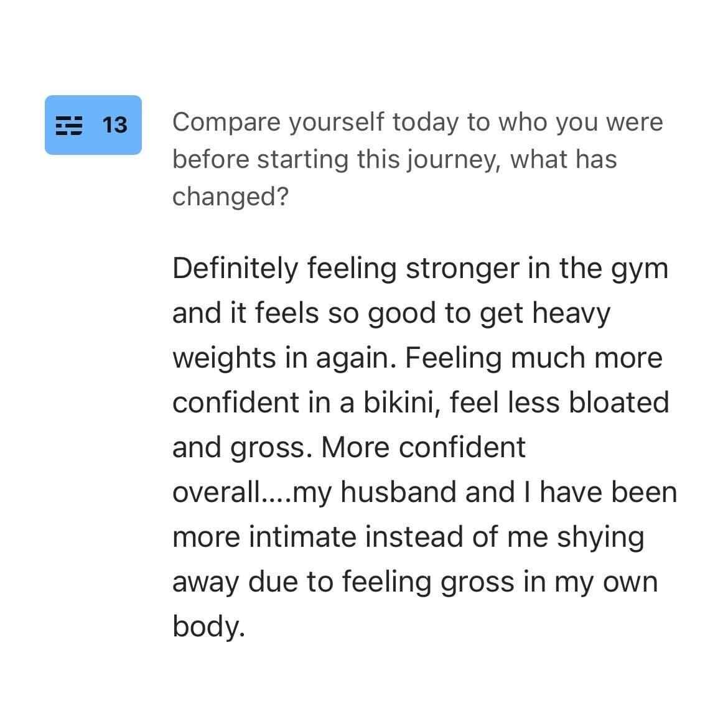
Task: Click the question text starting 'Compare yourself today'
Action: coord(418,159)
